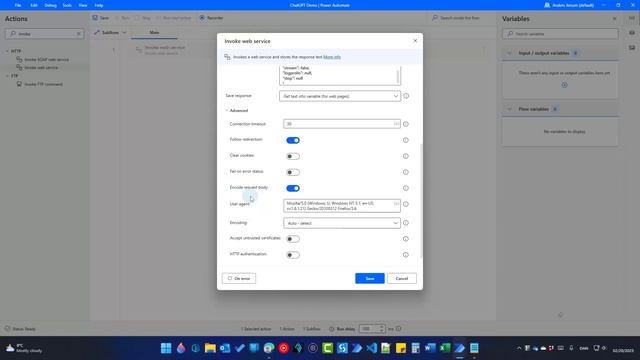Show info for Encode request body
This screenshot has width=640, height=360.
point(406,188)
